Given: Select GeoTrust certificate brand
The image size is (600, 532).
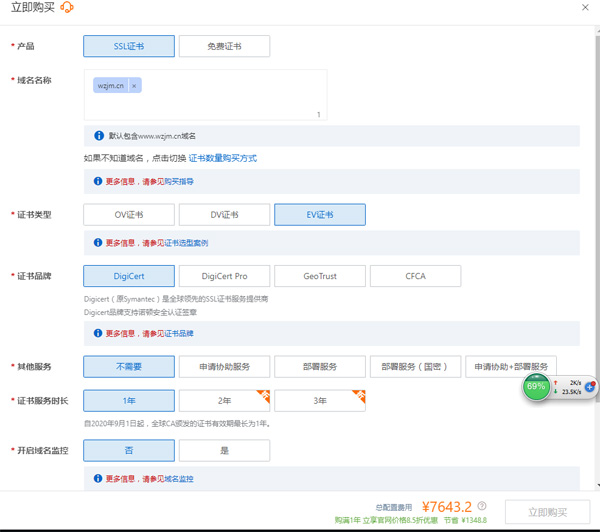Looking at the screenshot, I should [319, 276].
